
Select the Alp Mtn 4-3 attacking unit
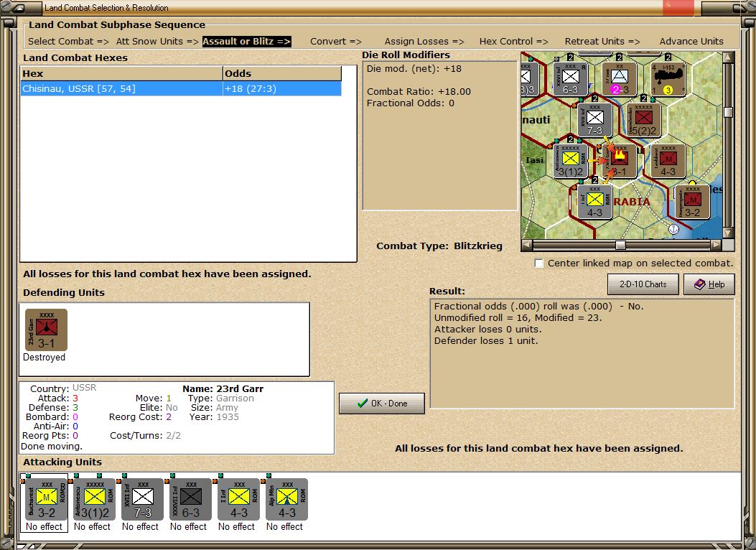[287, 499]
